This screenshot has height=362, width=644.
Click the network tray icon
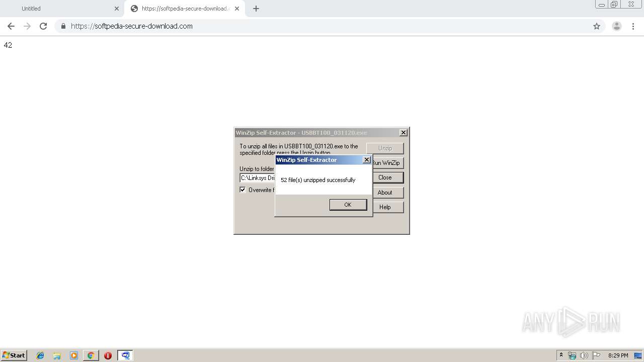572,355
